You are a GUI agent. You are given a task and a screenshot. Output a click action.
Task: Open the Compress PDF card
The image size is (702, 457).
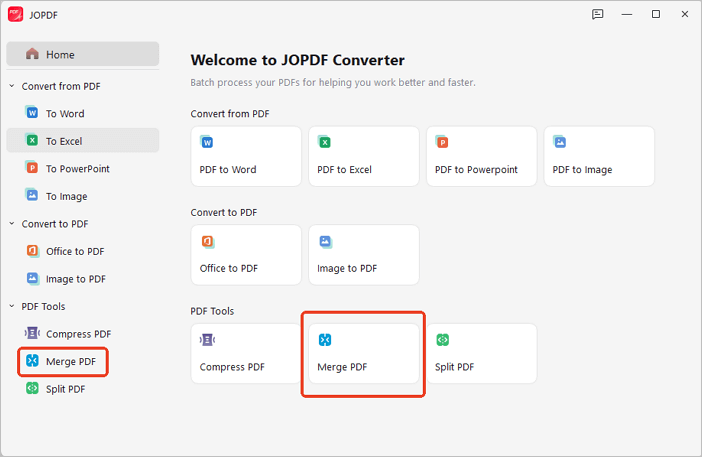tap(246, 354)
